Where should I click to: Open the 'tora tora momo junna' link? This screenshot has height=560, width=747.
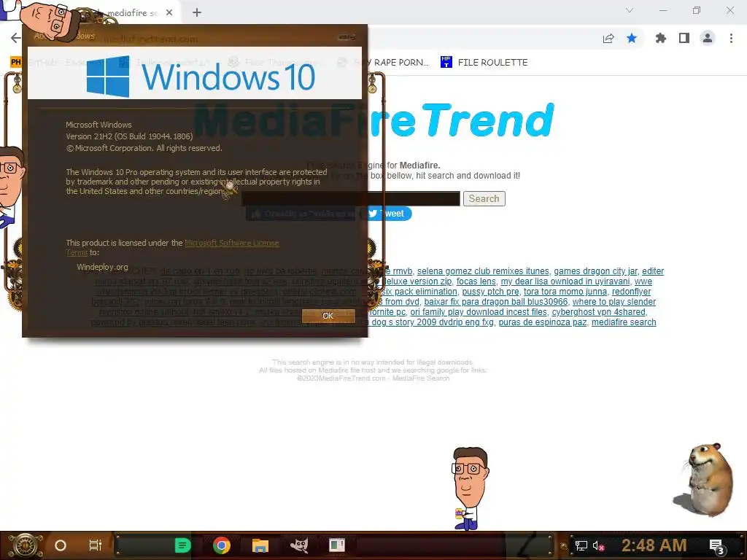tap(565, 292)
